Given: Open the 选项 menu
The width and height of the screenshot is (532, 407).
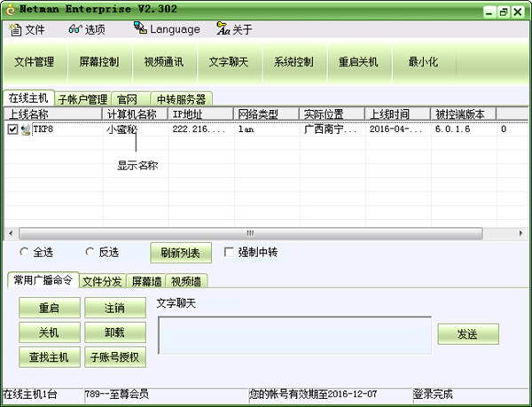Looking at the screenshot, I should click(x=87, y=29).
